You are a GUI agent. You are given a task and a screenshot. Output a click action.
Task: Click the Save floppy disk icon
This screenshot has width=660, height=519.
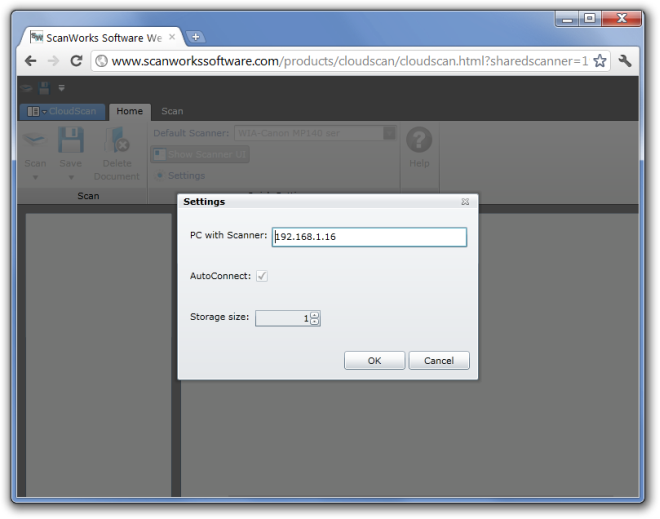tap(70, 141)
